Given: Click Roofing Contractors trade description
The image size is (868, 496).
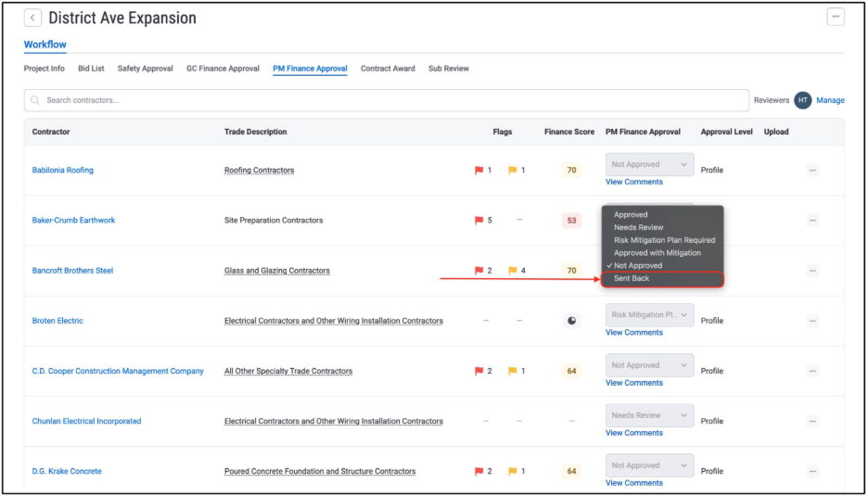Looking at the screenshot, I should [259, 171].
